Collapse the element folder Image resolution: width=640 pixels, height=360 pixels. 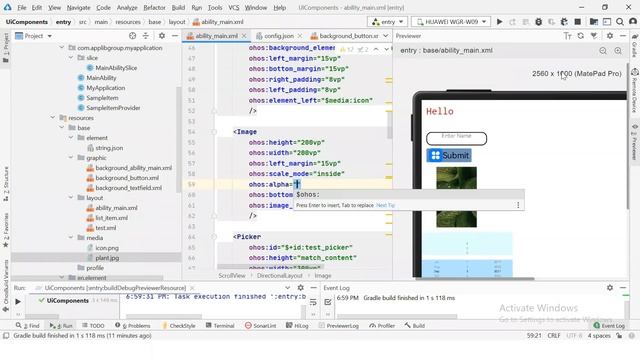click(71, 138)
